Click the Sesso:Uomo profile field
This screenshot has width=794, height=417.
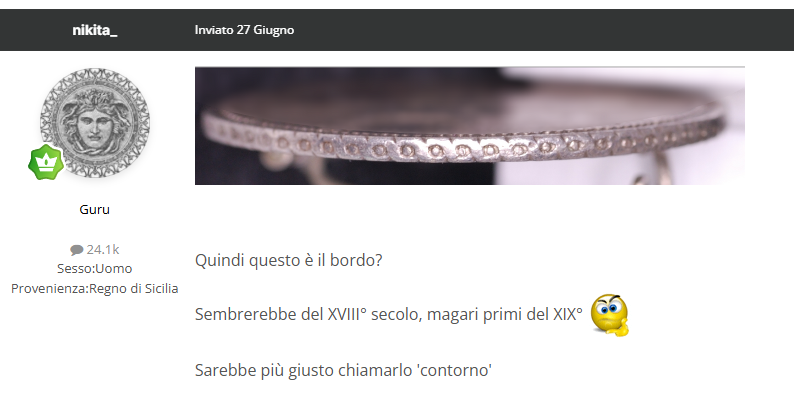[x=95, y=269]
